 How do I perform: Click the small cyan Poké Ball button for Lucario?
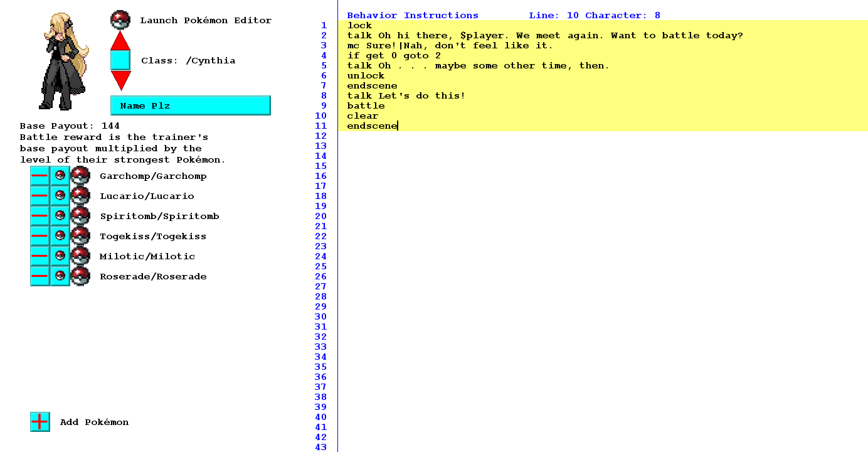click(x=60, y=196)
